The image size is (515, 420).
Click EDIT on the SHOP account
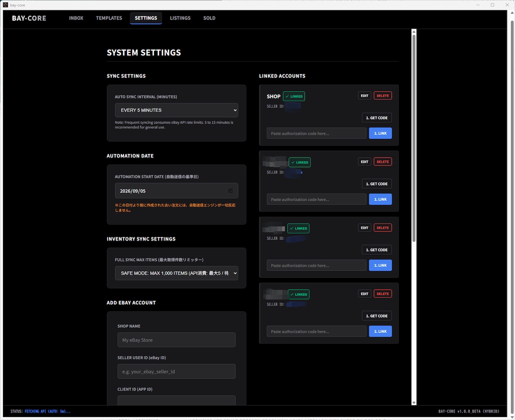pyautogui.click(x=365, y=96)
